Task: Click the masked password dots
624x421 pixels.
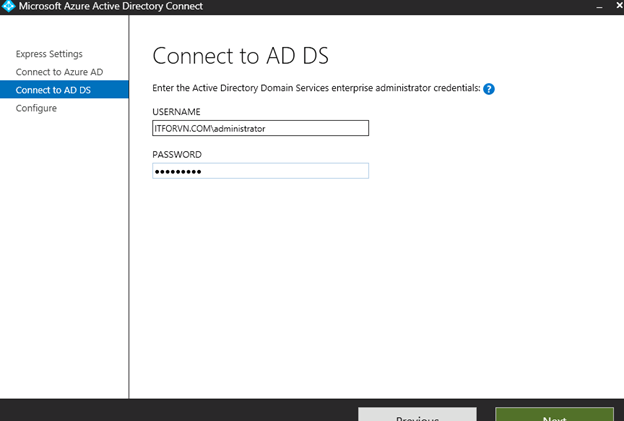Action: point(177,171)
